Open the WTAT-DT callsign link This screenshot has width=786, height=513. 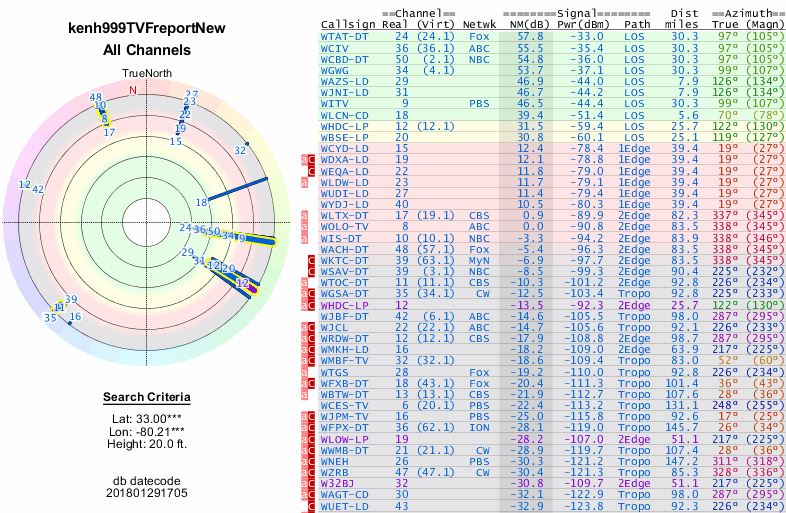pyautogui.click(x=343, y=35)
